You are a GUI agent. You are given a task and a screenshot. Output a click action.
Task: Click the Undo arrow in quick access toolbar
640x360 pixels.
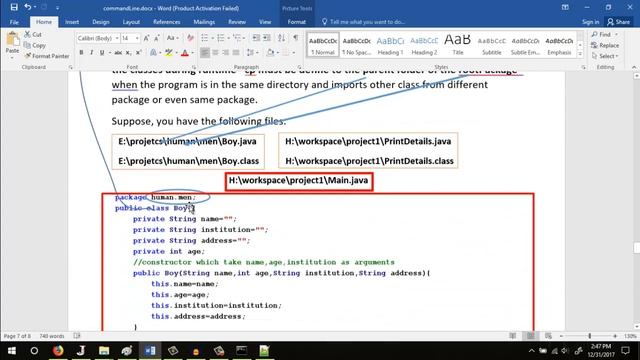click(28, 7)
